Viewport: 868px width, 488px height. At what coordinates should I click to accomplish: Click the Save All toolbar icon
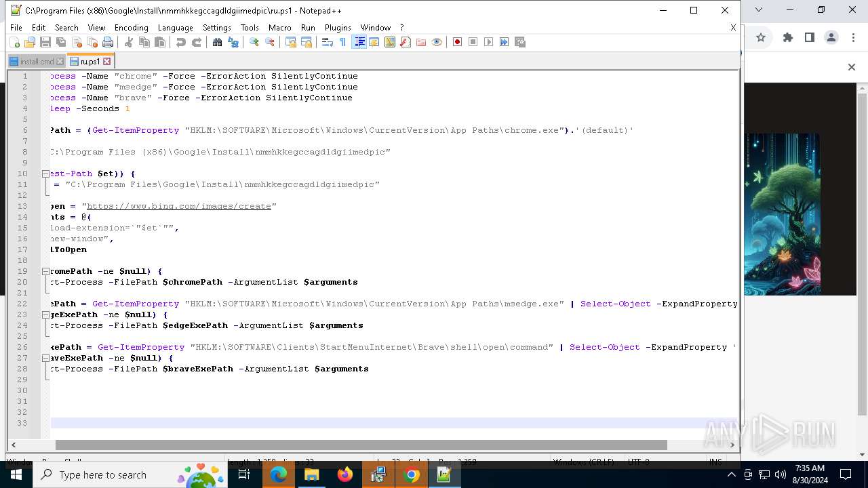(61, 42)
